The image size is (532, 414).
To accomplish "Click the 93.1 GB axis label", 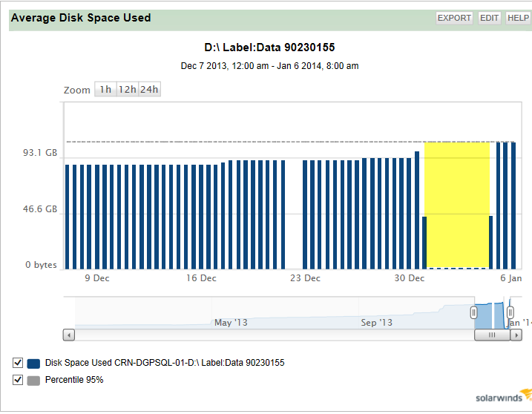I will pos(40,153).
